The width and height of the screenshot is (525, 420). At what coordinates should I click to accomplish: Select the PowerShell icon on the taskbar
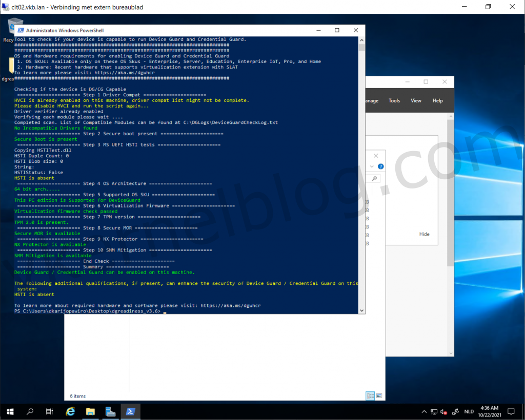pyautogui.click(x=130, y=411)
